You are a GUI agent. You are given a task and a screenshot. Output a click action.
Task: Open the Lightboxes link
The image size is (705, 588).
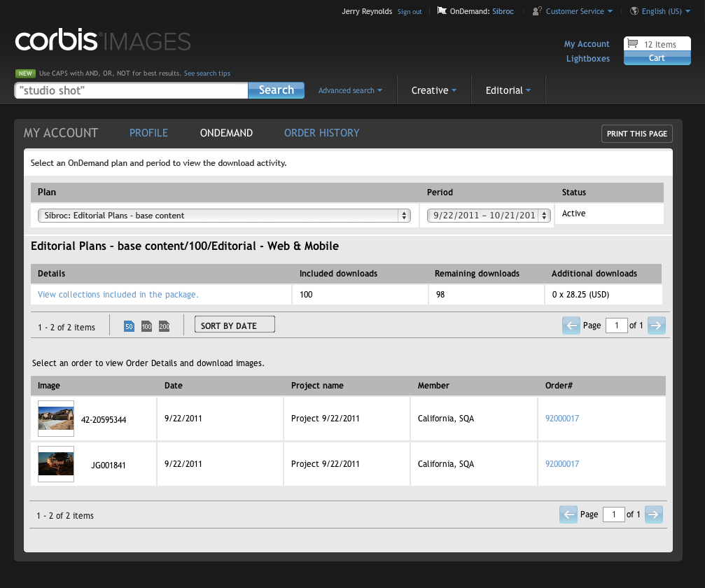(588, 58)
